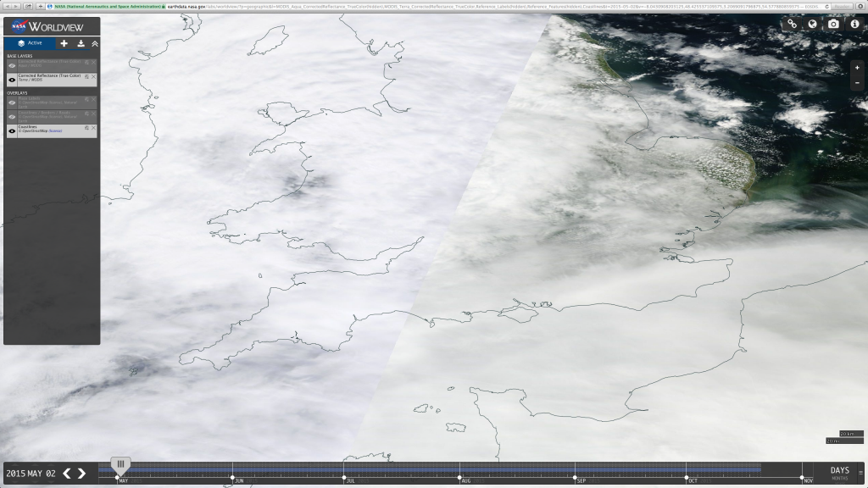
Task: Open the globe projection switcher
Action: pos(813,24)
